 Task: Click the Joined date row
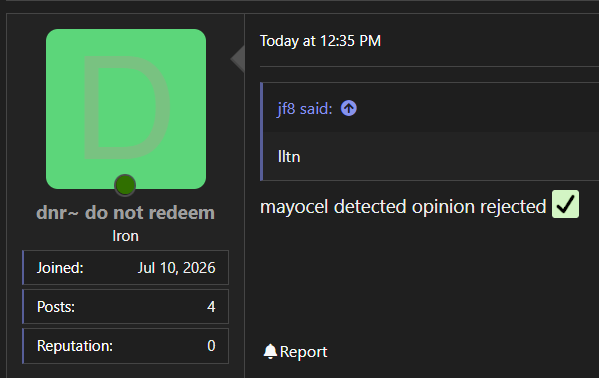[125, 268]
